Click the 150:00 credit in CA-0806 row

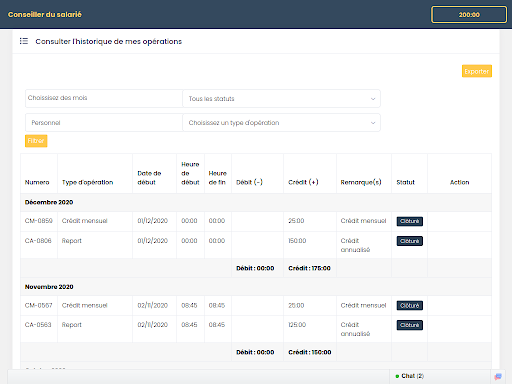[x=297, y=241]
